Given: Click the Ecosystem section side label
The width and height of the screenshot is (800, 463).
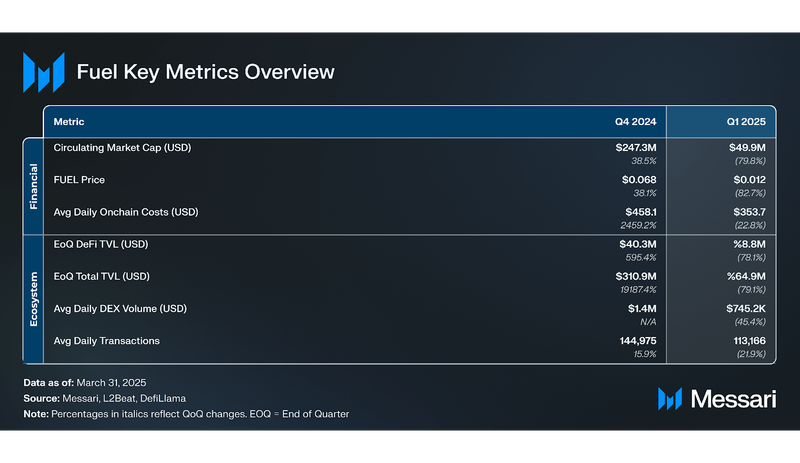Looking at the screenshot, I should 32,298.
